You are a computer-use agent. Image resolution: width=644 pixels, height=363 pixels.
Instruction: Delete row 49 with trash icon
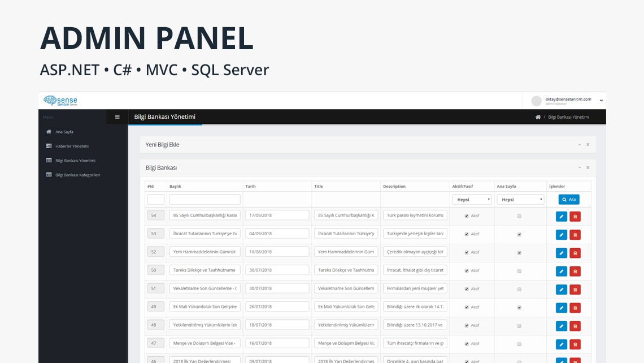tap(575, 308)
